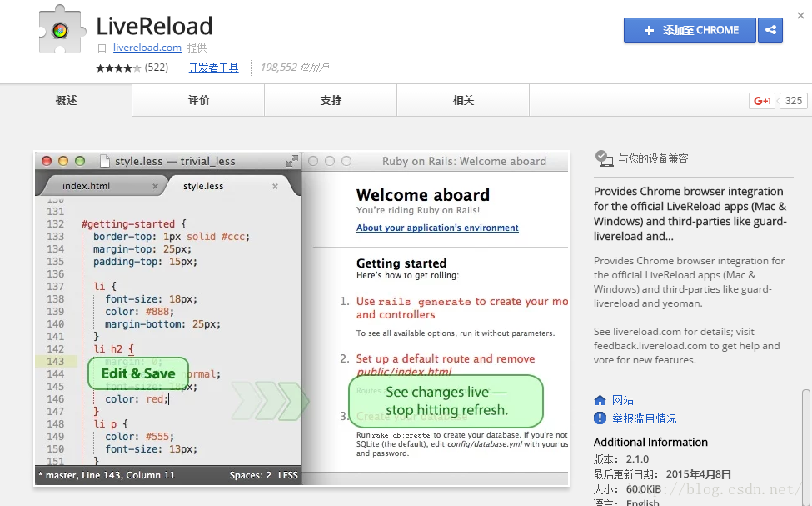Click the device compatible checkmark icon

[x=603, y=158]
